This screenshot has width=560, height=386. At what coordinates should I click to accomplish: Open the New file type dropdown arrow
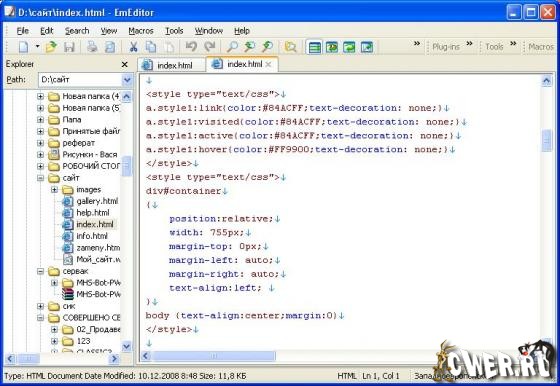pyautogui.click(x=37, y=46)
